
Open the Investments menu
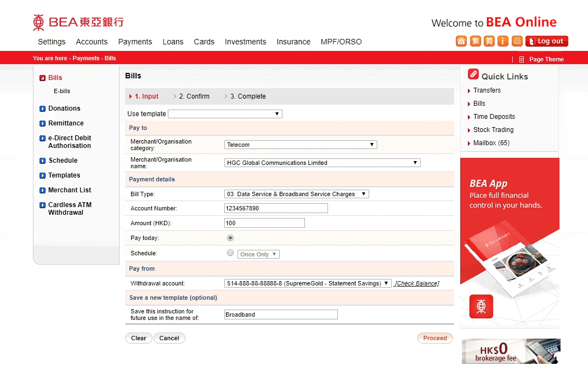[x=245, y=42]
